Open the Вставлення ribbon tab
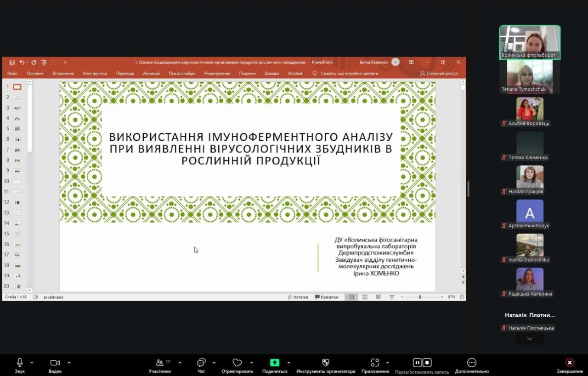The height and width of the screenshot is (376, 588). 63,73
